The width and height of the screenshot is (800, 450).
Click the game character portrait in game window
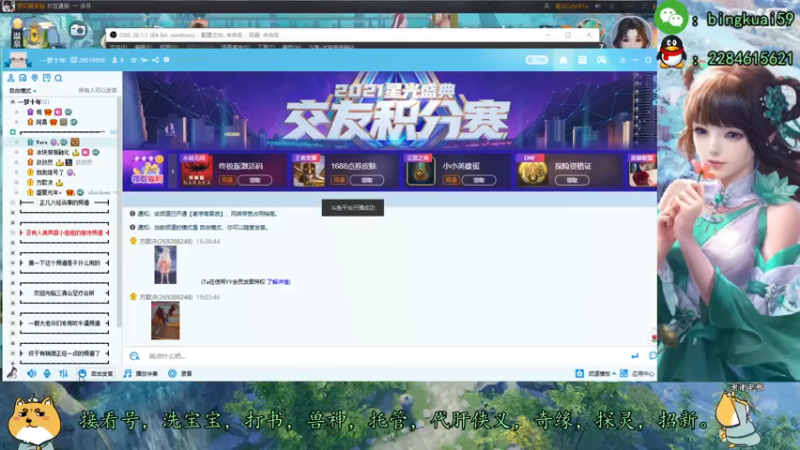point(632,32)
